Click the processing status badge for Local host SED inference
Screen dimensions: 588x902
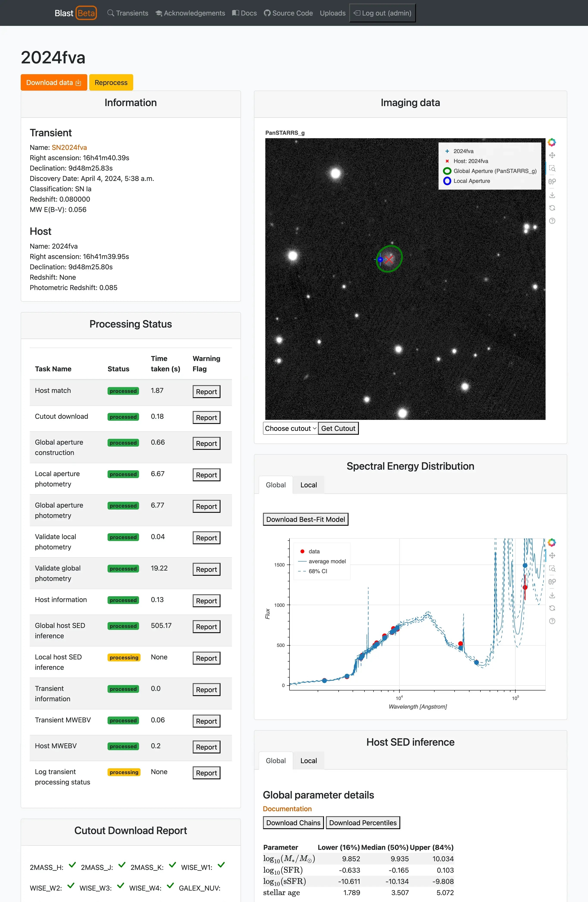[124, 657]
